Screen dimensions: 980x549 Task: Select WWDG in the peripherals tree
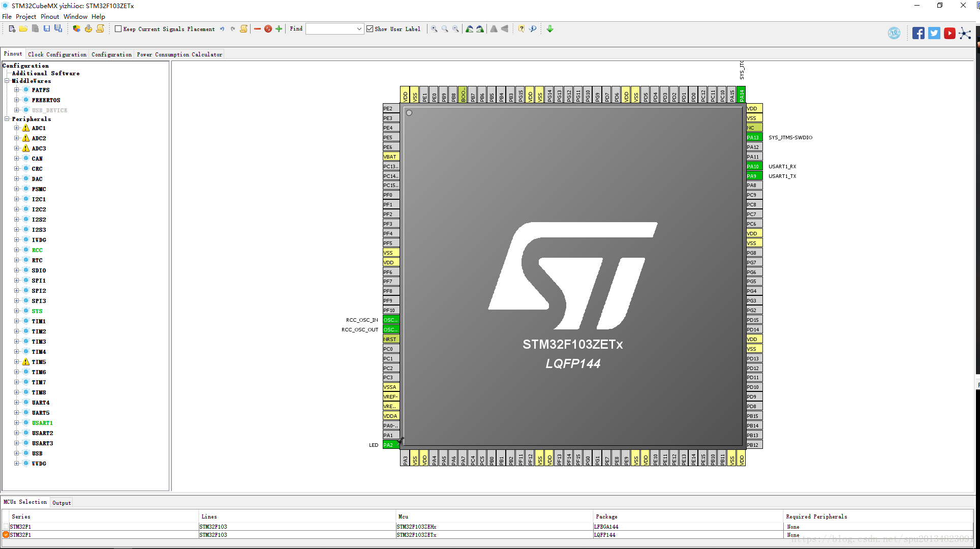(39, 464)
